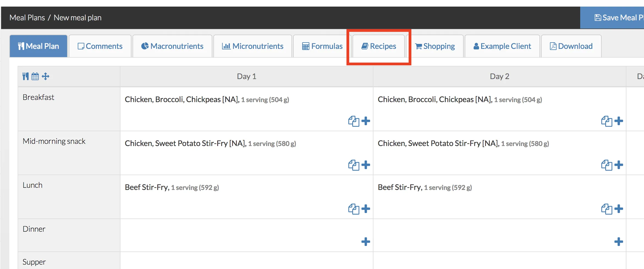The width and height of the screenshot is (644, 269).
Task: Open the calendar icon above meal rows
Action: [35, 76]
